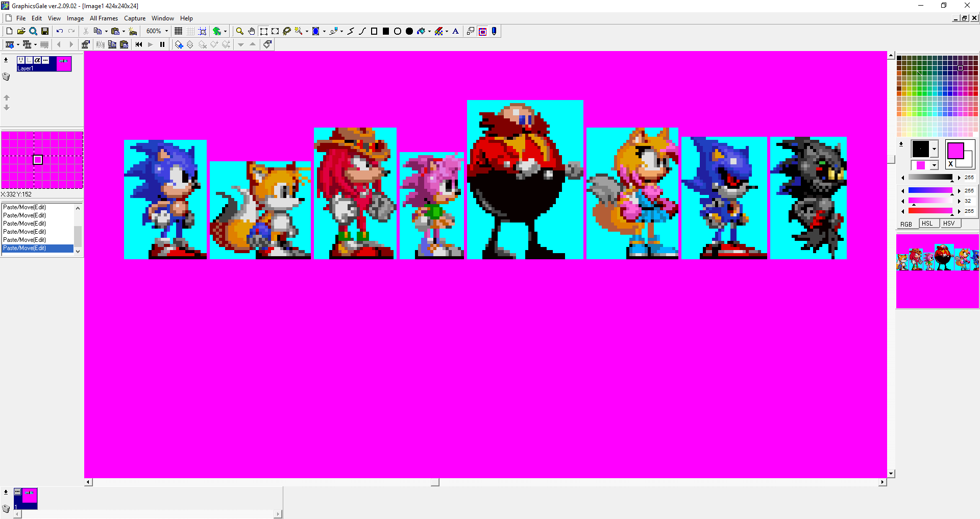Screen dimensions: 980x519
Task: Save image with the floppy disk icon
Action: coord(44,31)
